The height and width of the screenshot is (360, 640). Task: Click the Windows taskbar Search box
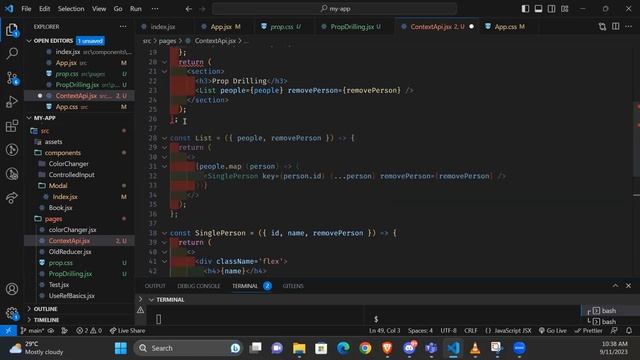188,348
